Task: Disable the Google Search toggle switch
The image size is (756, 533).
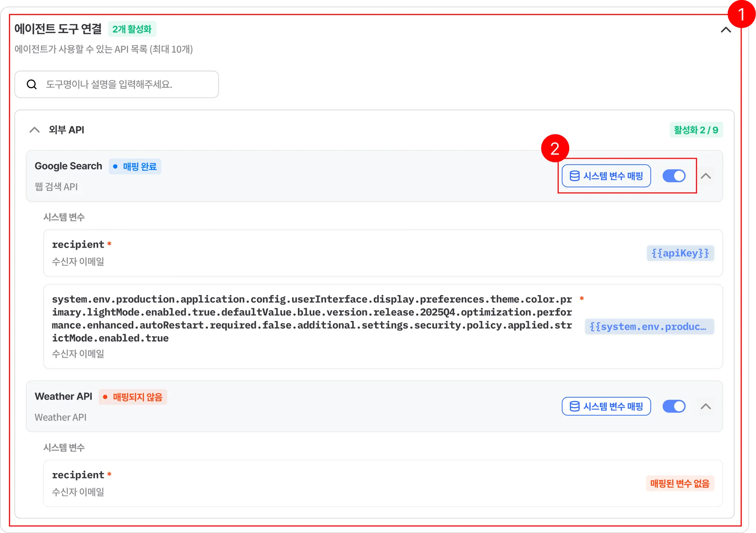Action: tap(674, 176)
